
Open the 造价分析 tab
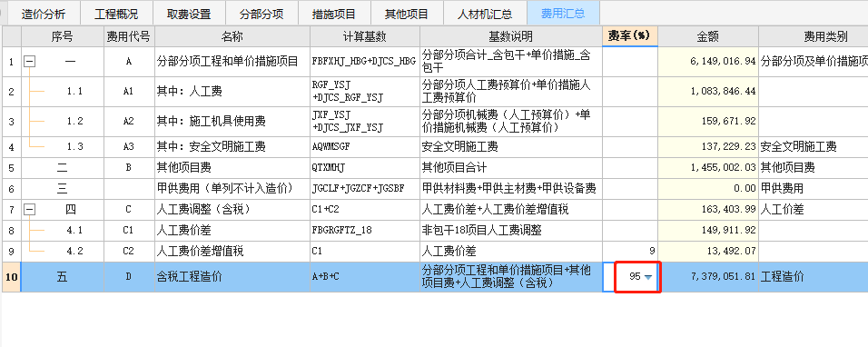[x=44, y=14]
